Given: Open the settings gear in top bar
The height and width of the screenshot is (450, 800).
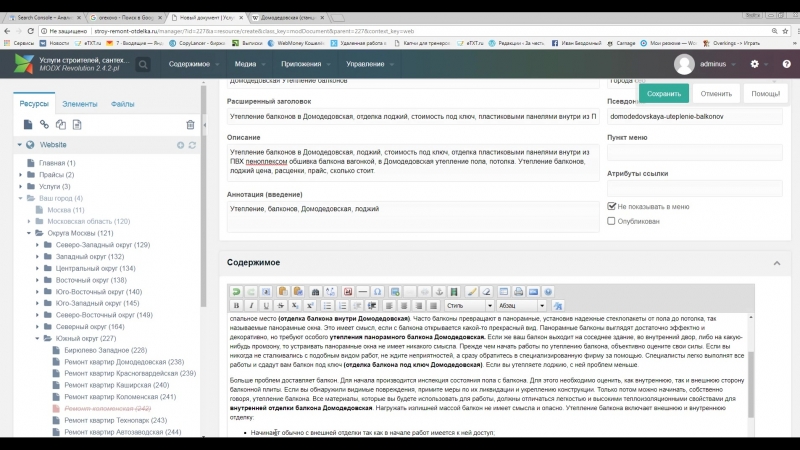Looking at the screenshot, I should [755, 64].
